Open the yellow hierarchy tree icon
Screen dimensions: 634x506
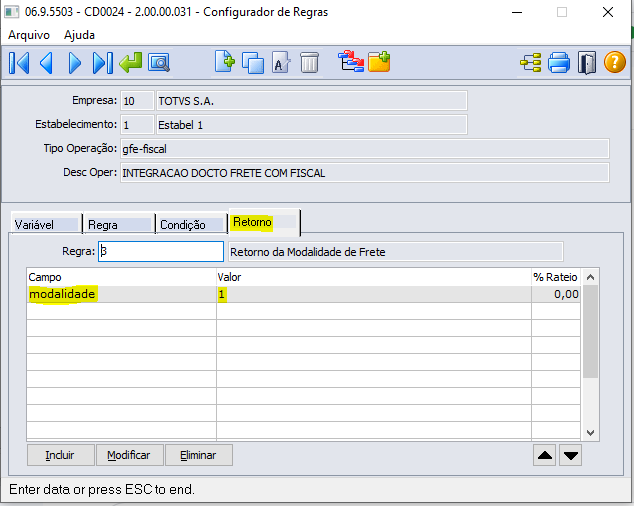pos(530,63)
